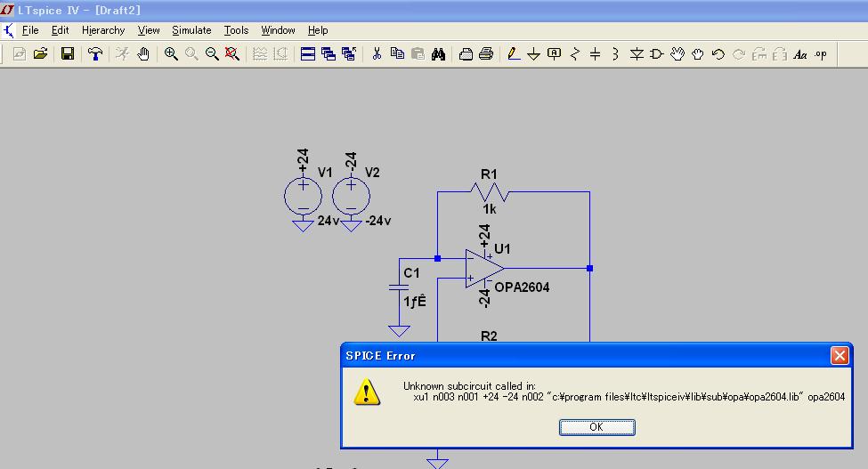Place a Diode from the toolbar
This screenshot has height=469, width=868.
point(637,53)
